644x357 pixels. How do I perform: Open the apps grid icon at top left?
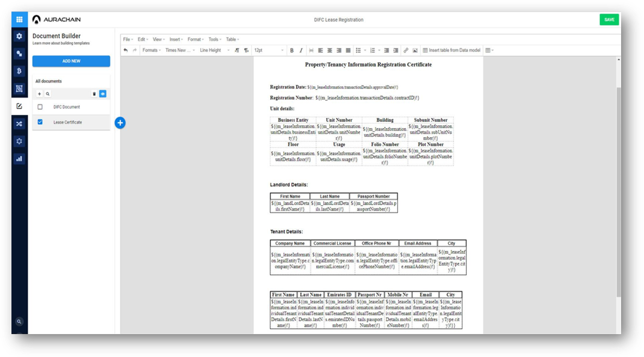pyautogui.click(x=19, y=20)
